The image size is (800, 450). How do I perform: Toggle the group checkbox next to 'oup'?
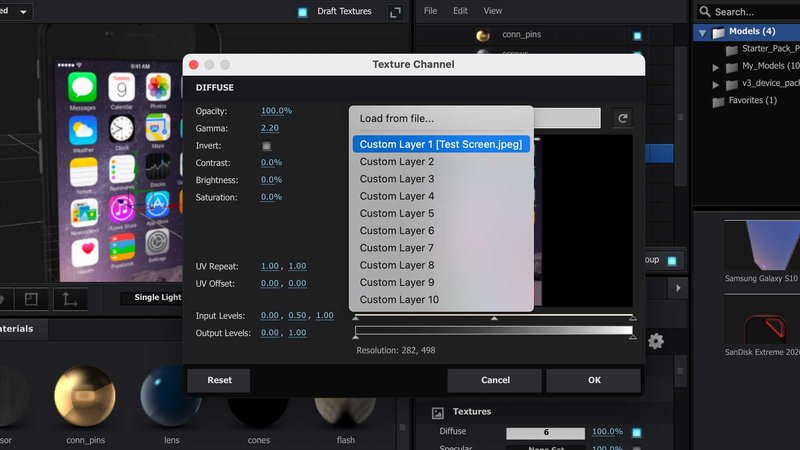pos(672,261)
